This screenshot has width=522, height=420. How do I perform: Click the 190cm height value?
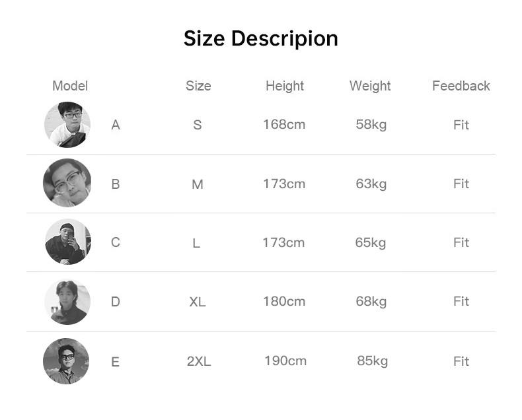point(285,361)
